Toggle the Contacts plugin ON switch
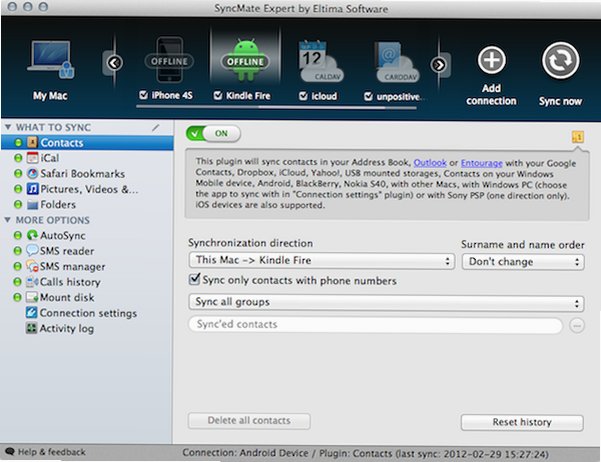601x462 pixels. pos(213,133)
